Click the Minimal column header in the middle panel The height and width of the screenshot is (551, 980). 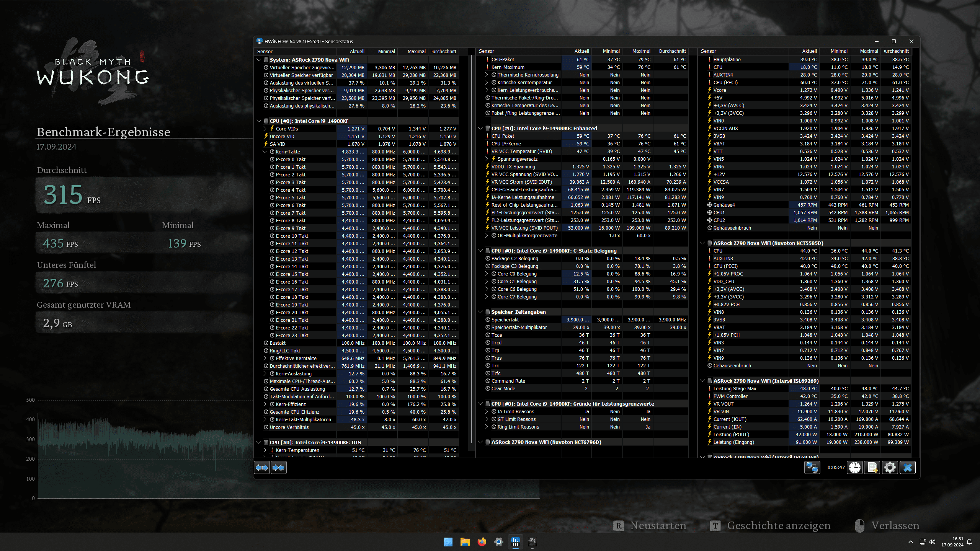coord(607,51)
